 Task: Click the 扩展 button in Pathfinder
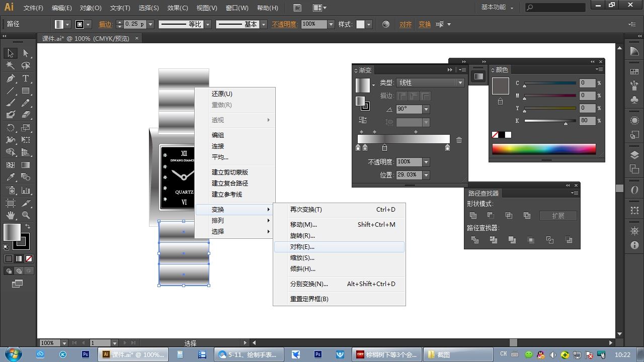[558, 216]
